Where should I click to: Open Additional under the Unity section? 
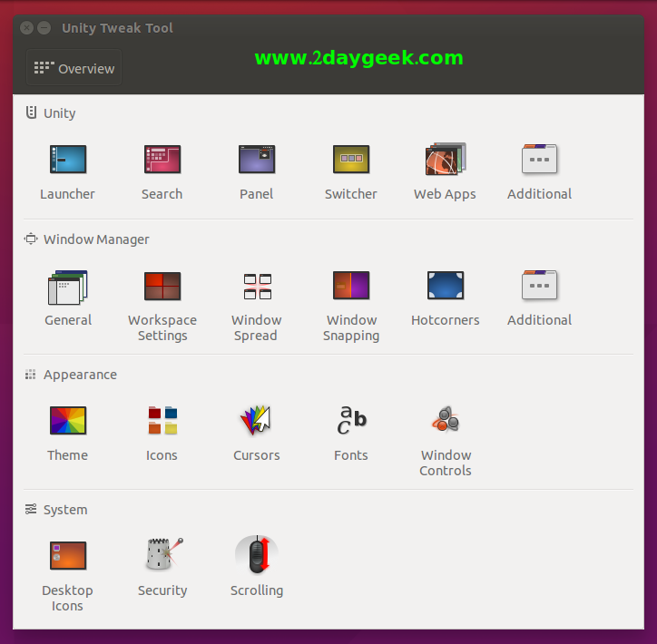tap(539, 159)
